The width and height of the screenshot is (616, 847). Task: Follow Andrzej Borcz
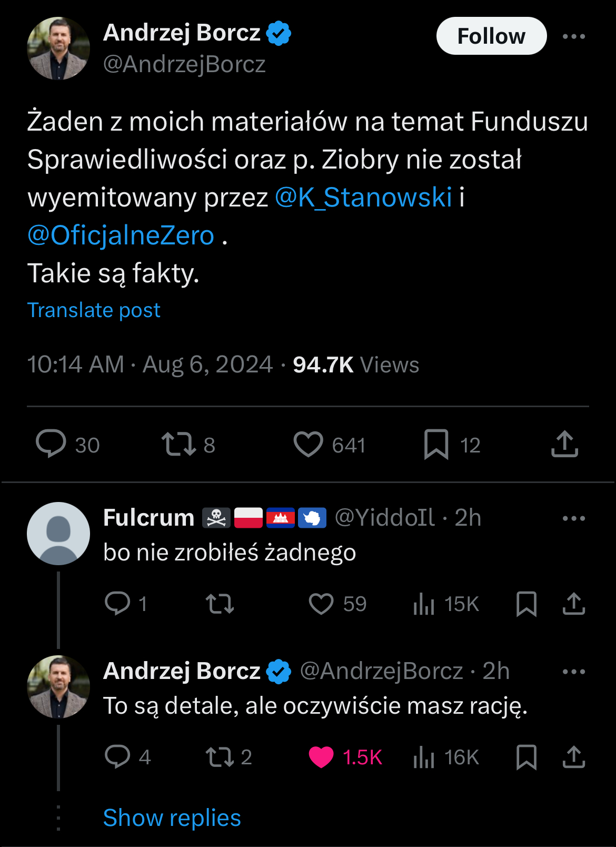(491, 36)
